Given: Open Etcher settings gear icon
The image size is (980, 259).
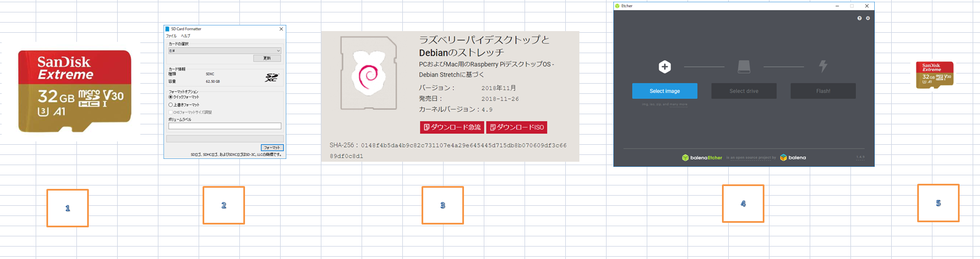Looking at the screenshot, I should point(868,18).
